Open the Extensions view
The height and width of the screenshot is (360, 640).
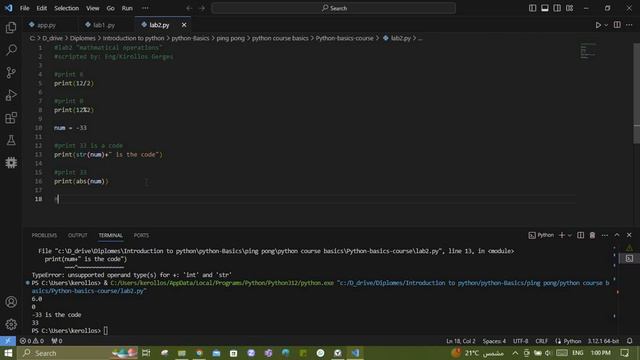pos(11,118)
